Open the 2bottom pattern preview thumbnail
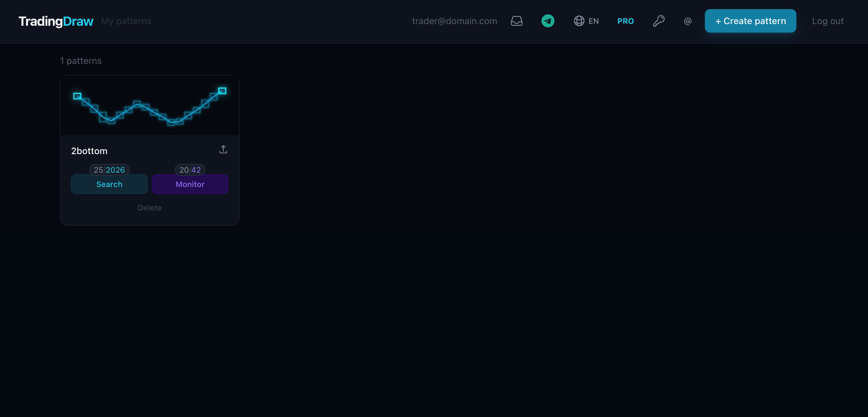Image resolution: width=868 pixels, height=417 pixels. [149, 107]
